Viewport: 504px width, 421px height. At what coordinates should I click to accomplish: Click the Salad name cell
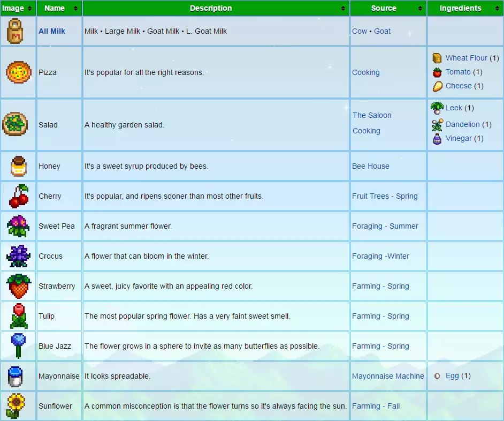[59, 125]
